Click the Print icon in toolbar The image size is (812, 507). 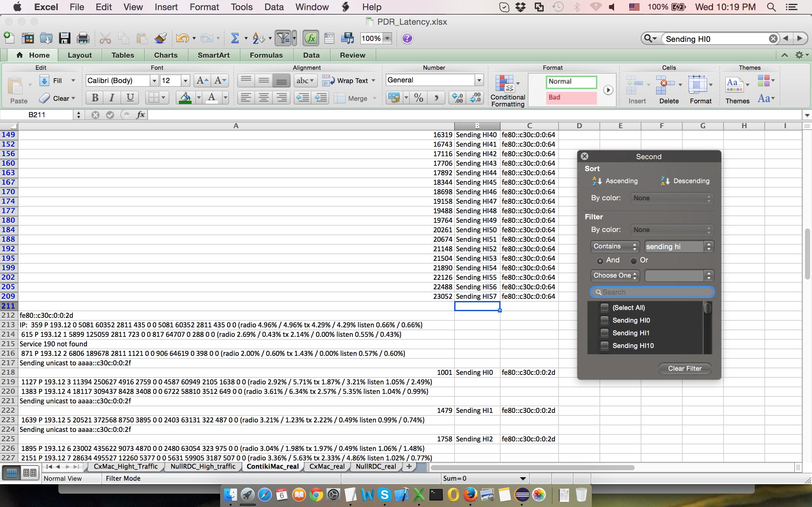(x=83, y=38)
